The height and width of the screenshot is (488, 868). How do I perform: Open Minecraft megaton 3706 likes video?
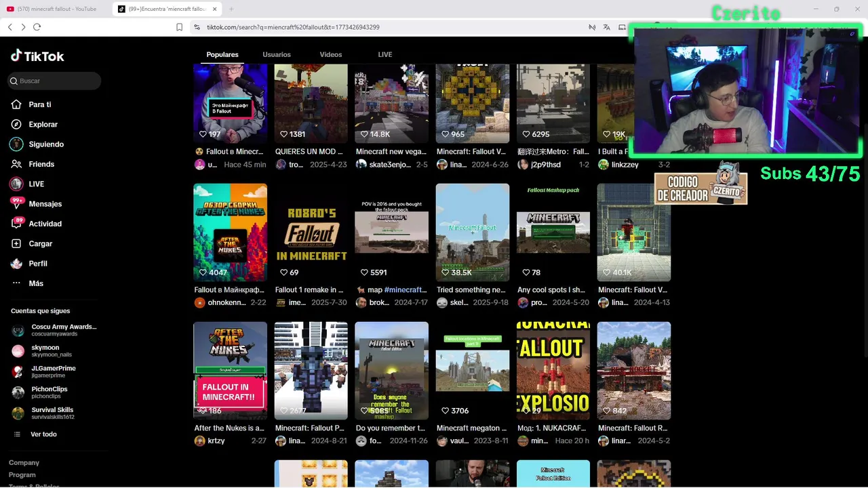point(473,371)
